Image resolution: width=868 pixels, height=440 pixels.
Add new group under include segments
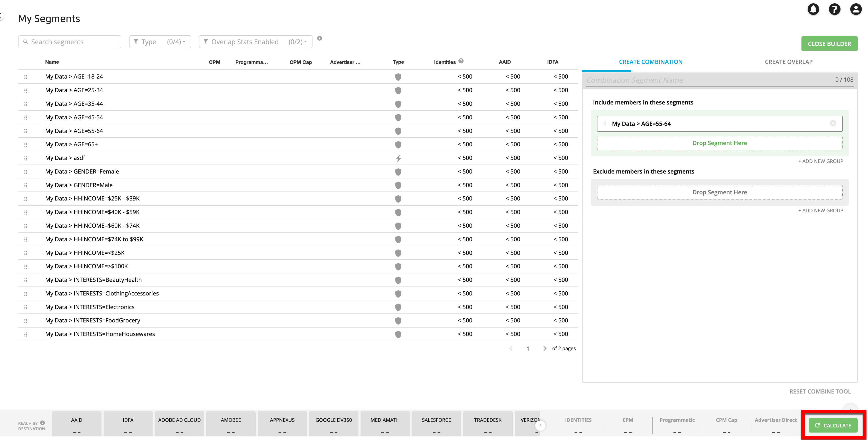(820, 161)
